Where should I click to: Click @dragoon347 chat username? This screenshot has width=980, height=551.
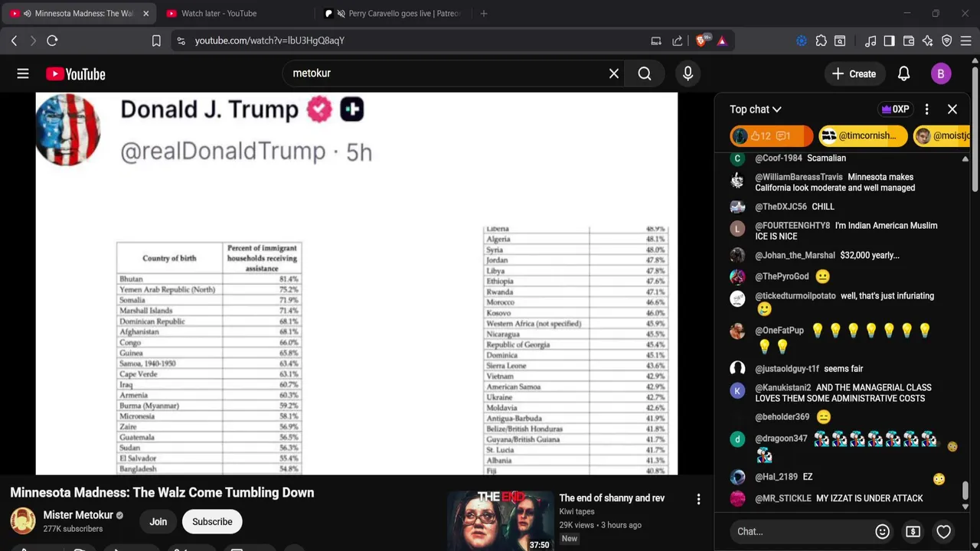click(x=781, y=439)
